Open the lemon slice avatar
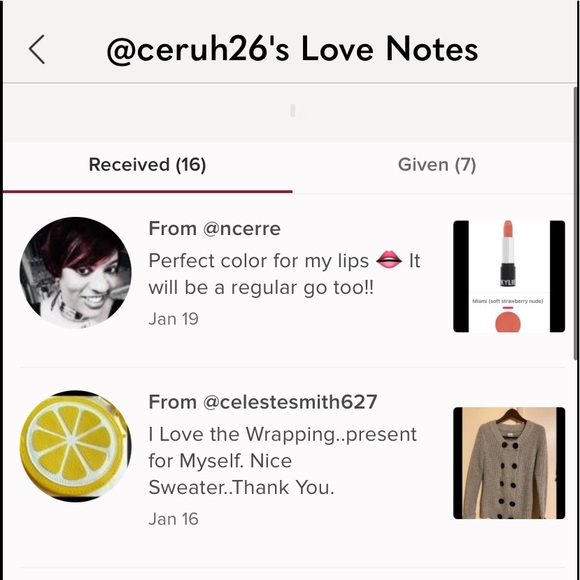The width and height of the screenshot is (580, 580). tap(75, 446)
